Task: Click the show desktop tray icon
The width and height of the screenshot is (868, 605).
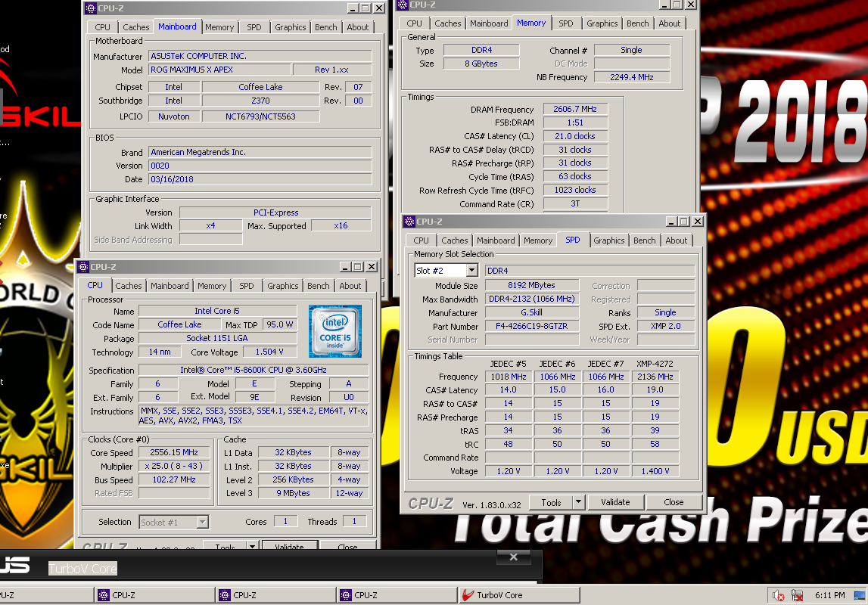Action: 859,596
